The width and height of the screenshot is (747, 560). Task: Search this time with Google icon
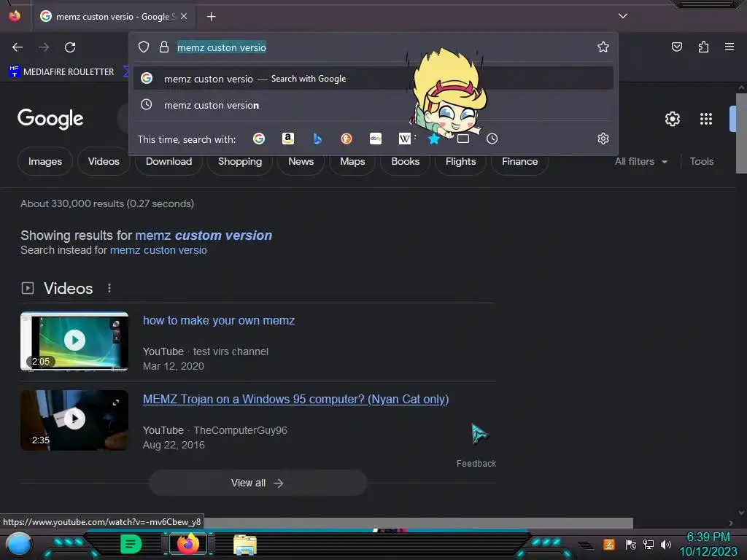259,139
